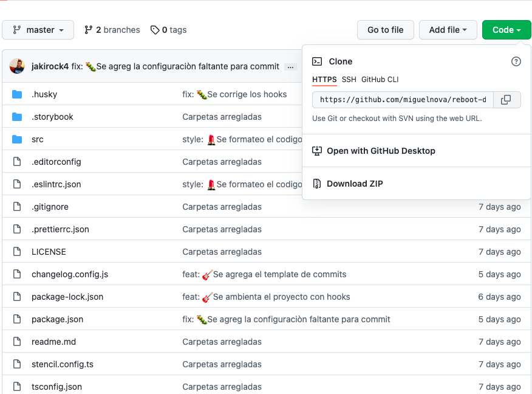Click the tsconfig.json file icon
532x394 pixels.
point(17,387)
